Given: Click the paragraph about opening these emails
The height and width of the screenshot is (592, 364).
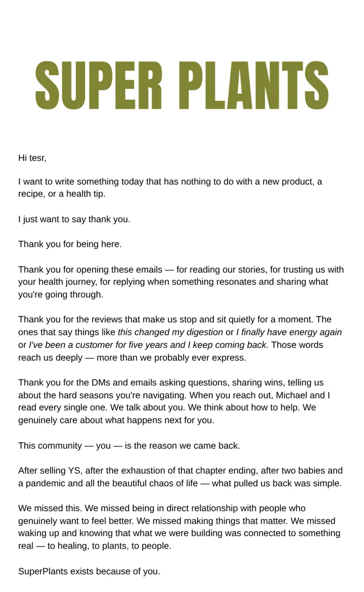Looking at the screenshot, I should tap(181, 282).
